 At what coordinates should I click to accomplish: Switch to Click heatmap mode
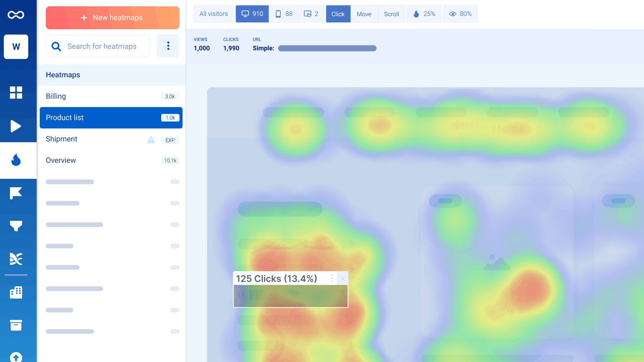[x=338, y=14]
